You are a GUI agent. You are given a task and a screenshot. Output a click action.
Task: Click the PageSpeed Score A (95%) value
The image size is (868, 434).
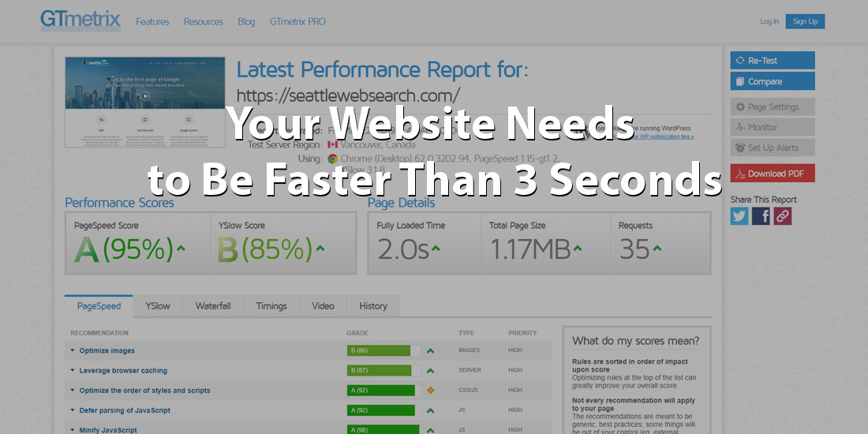[x=124, y=249]
